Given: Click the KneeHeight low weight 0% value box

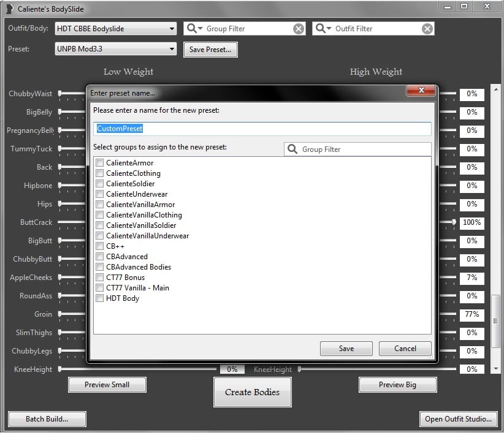Looking at the screenshot, I should coord(232,369).
